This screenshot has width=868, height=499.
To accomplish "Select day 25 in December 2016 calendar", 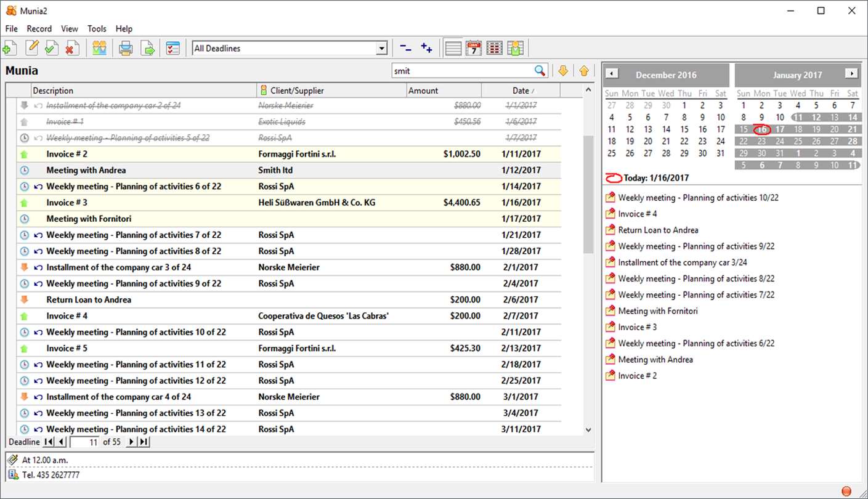I will 612,153.
